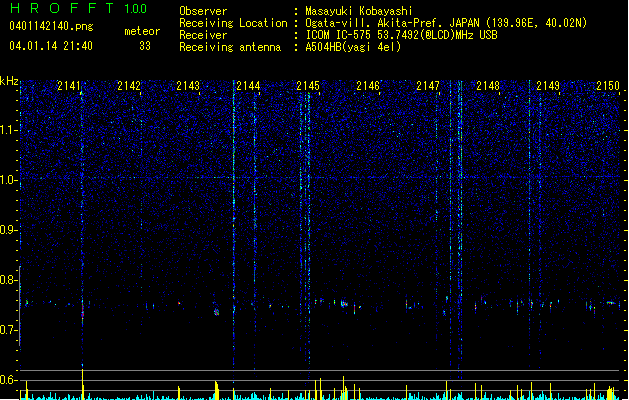629x400 pixels.
Task: Click the kHz axis unit label
Action: [9, 81]
